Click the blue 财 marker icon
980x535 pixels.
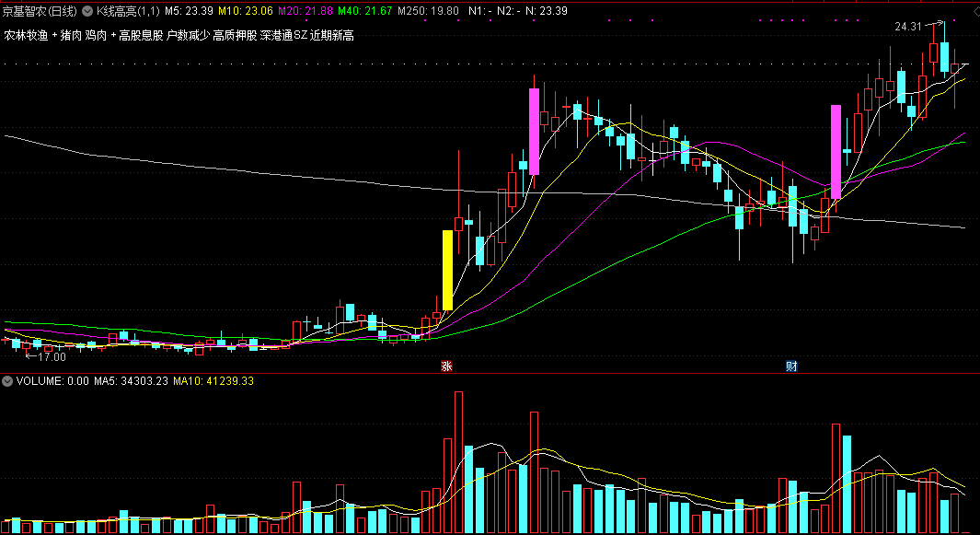792,366
